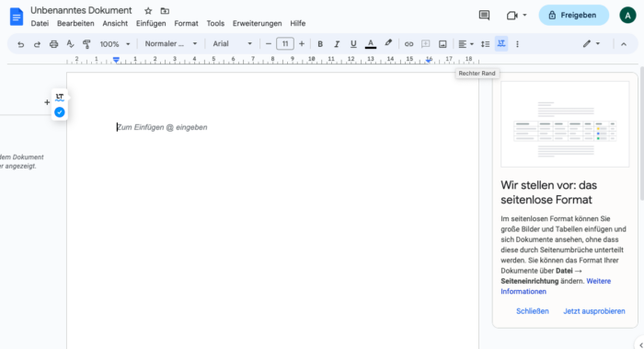Insert an image
644x349 pixels.
[x=443, y=44]
